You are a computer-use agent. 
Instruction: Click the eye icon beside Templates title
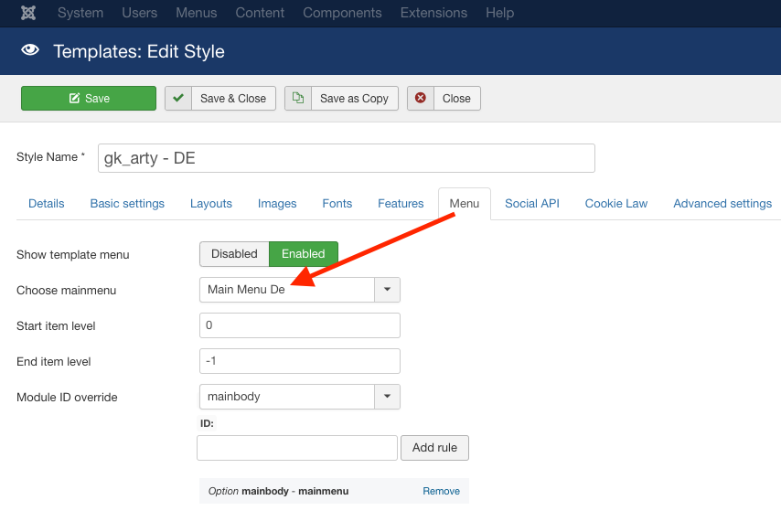pyautogui.click(x=30, y=51)
